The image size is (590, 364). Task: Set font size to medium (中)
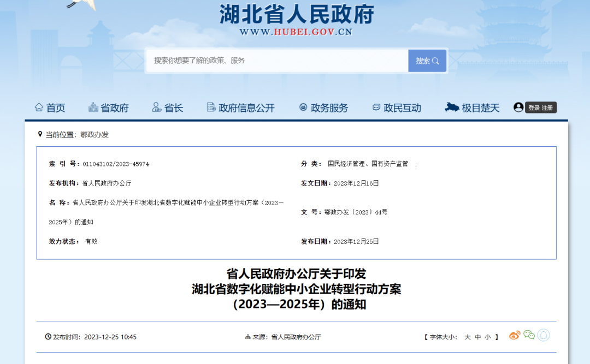pyautogui.click(x=478, y=337)
